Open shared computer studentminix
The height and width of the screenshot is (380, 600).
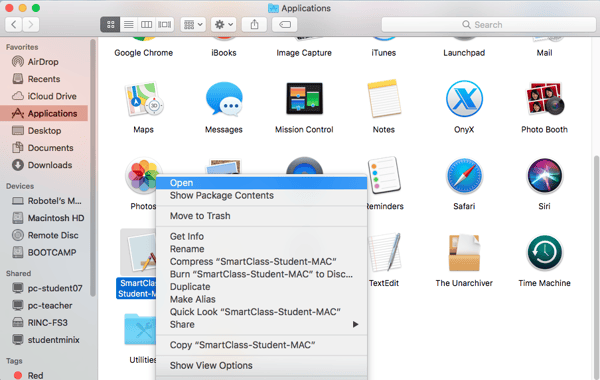[44, 339]
